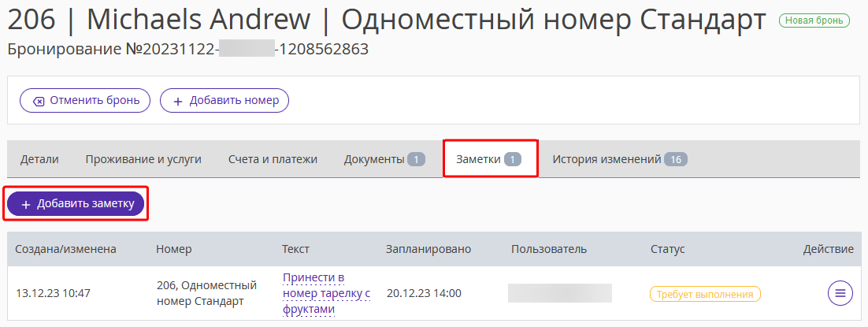Open the note's action menu icon
868x327 pixels.
tap(840, 292)
